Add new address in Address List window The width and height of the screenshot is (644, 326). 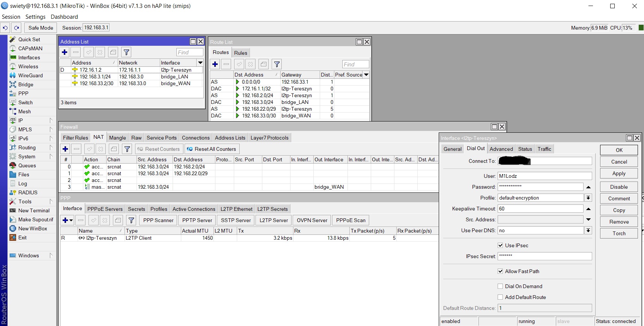click(65, 52)
